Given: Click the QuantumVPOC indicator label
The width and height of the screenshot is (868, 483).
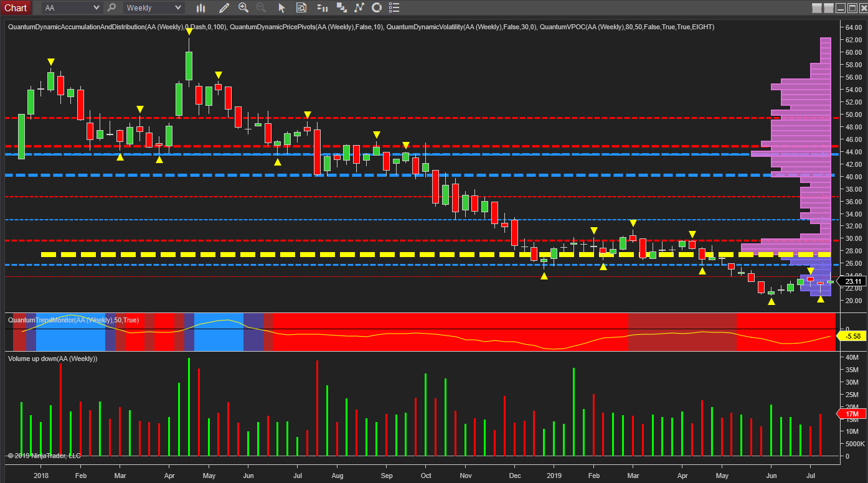Looking at the screenshot, I should pyautogui.click(x=627, y=27).
